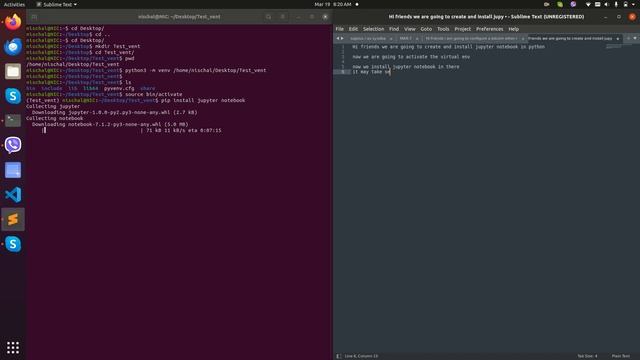Click 'Hi friends we are going' line
Viewport: 640px width, 360px height.
[449, 47]
